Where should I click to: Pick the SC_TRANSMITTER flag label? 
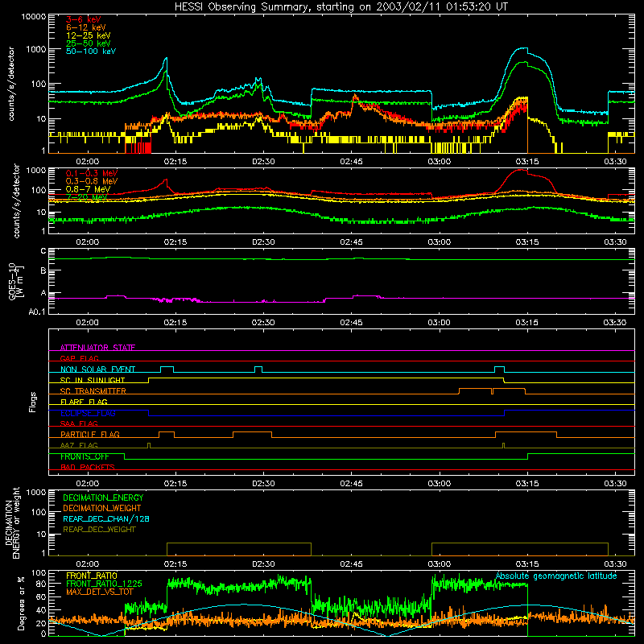pyautogui.click(x=93, y=391)
